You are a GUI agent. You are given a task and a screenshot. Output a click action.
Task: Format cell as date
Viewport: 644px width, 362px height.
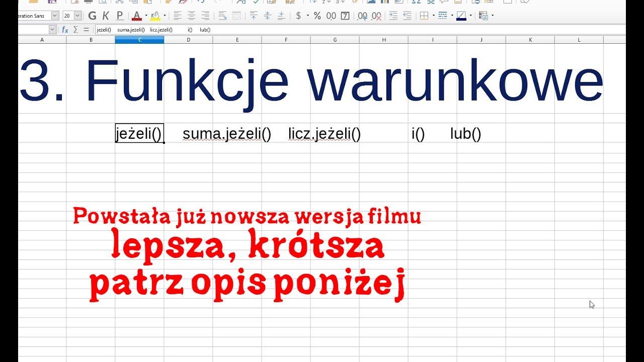click(x=345, y=16)
